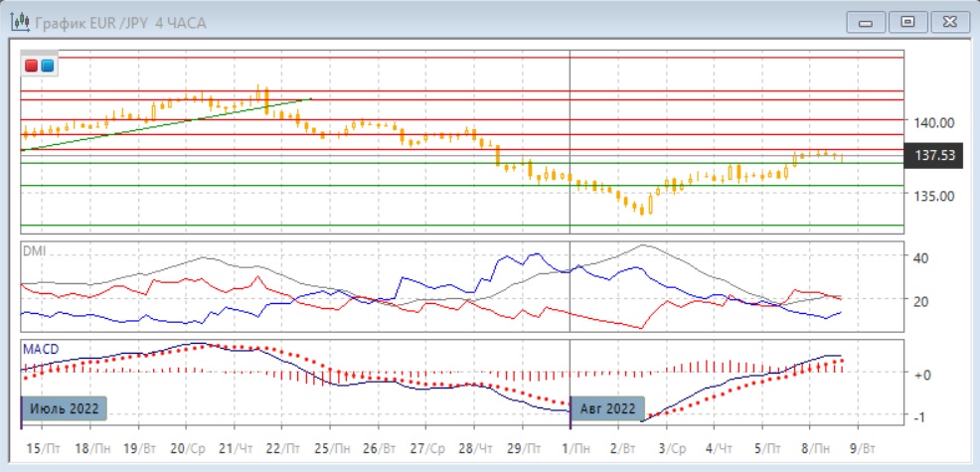Maximize the EUR/JPY chart window
The width and height of the screenshot is (980, 472).
[x=906, y=22]
